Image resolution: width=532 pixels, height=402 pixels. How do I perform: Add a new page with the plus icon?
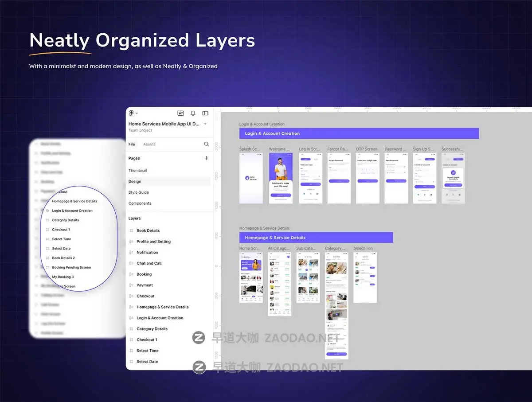pyautogui.click(x=206, y=158)
